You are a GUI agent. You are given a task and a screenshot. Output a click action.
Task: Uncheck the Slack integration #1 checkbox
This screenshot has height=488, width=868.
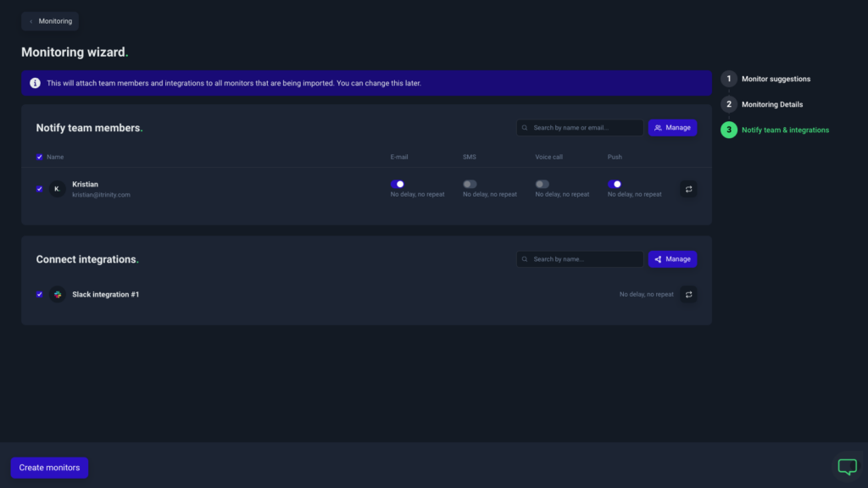[39, 294]
